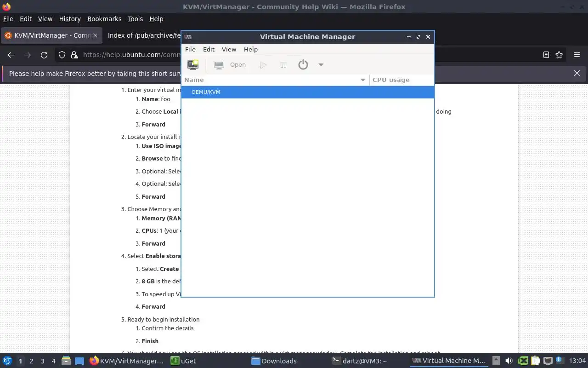The image size is (588, 368).
Task: Click Virtual Machine Manager taskbar entry
Action: click(449, 361)
